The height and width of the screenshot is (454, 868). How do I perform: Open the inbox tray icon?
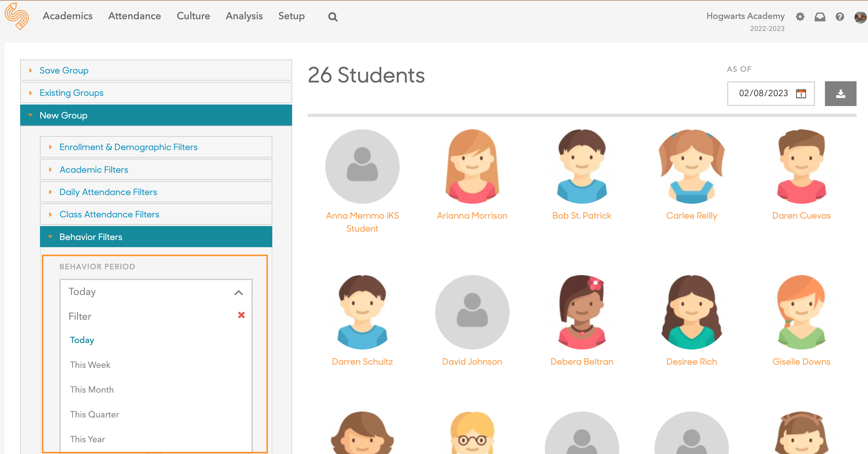820,16
